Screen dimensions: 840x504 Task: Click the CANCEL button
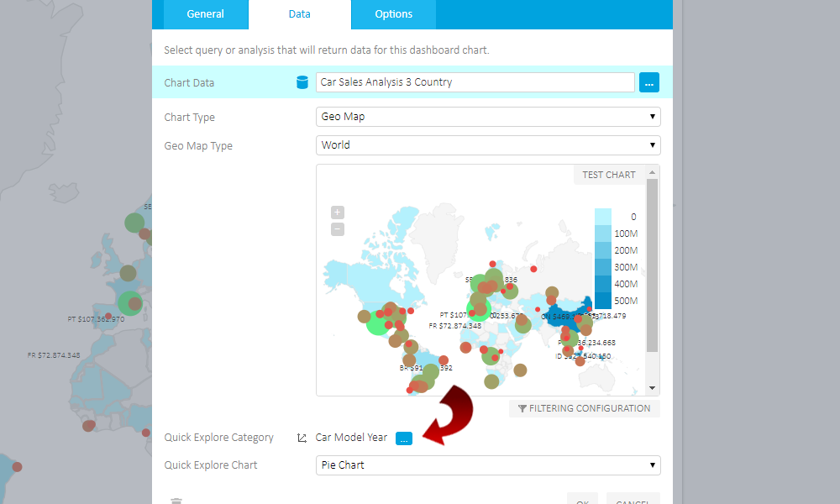[633, 500]
